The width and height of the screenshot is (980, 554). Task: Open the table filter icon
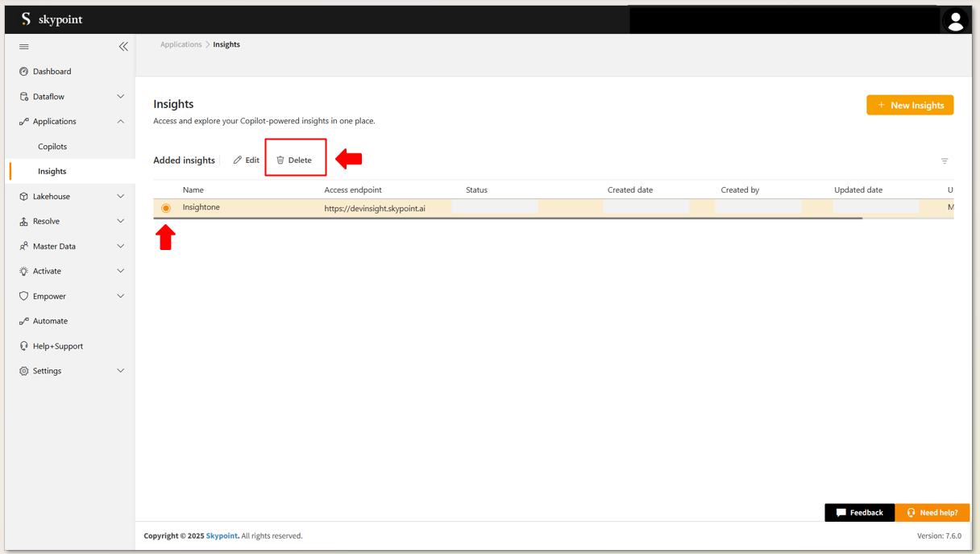[x=945, y=161]
